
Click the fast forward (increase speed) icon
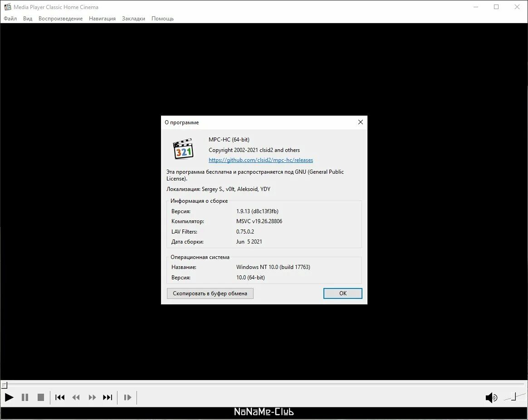(x=92, y=397)
